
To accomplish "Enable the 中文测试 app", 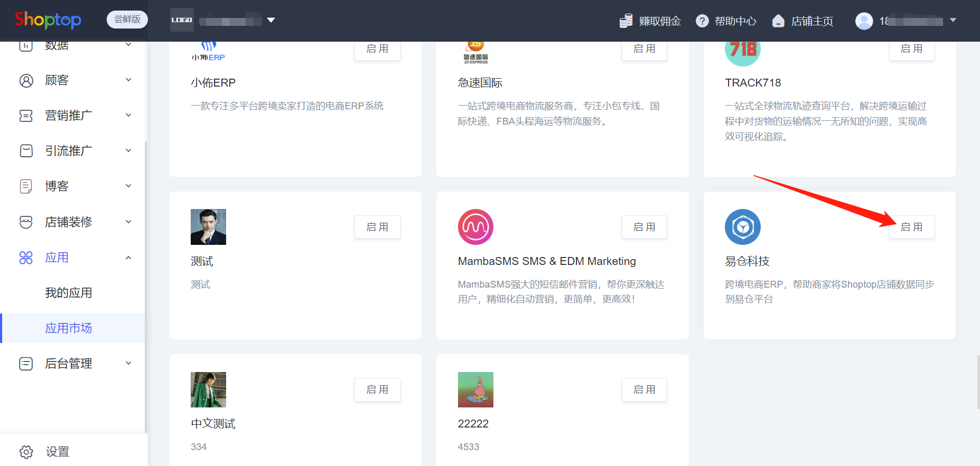I will click(377, 389).
